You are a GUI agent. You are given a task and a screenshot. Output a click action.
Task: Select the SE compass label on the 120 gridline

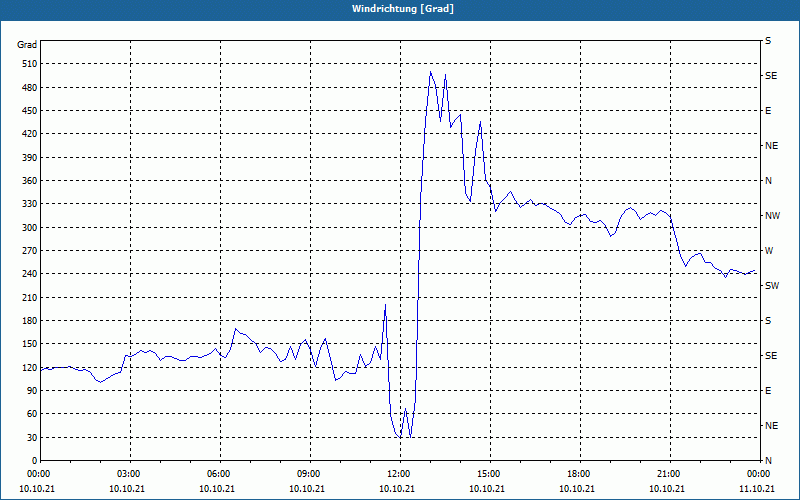tap(771, 356)
